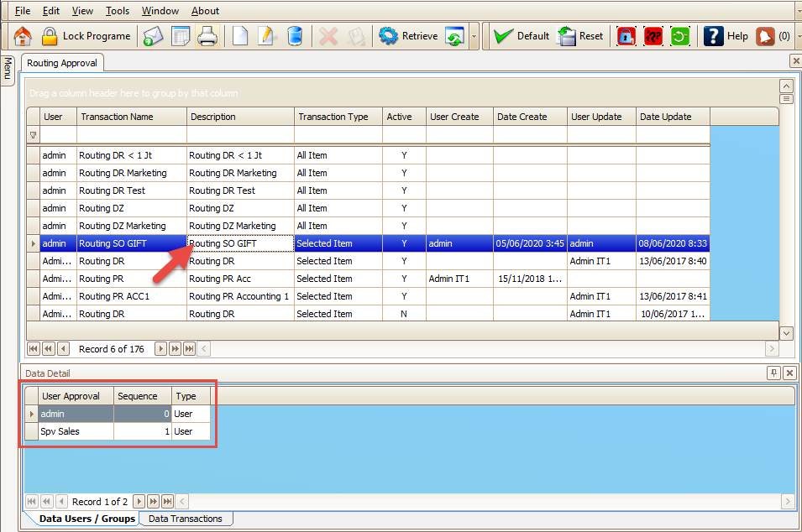The image size is (802, 532).
Task: Click the red question marks icon
Action: pos(653,36)
